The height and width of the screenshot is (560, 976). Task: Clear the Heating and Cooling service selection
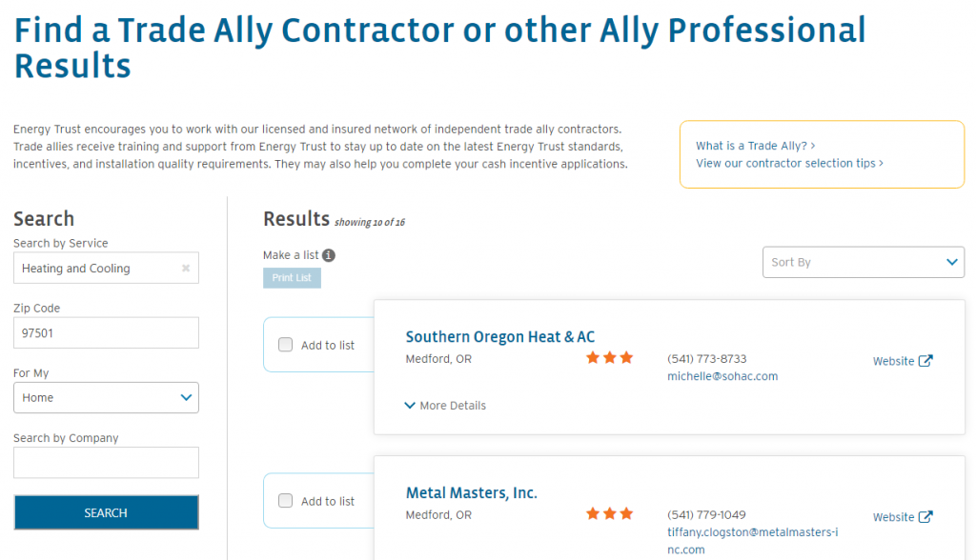(x=186, y=269)
